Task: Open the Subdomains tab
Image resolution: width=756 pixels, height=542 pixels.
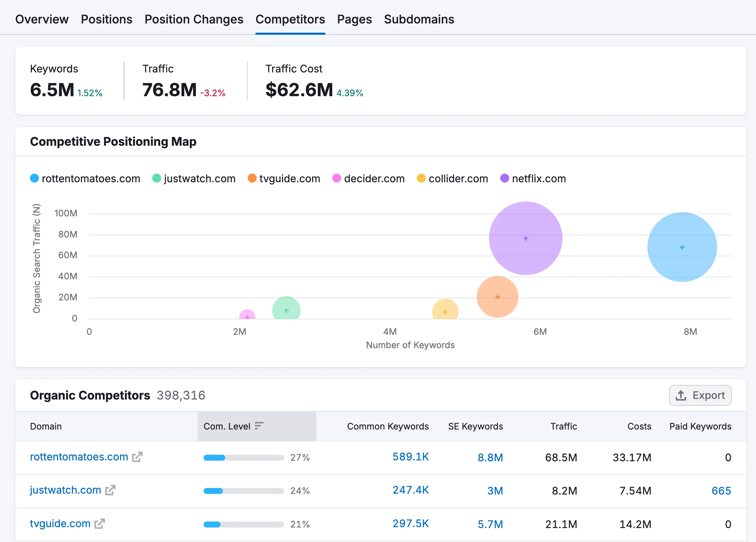Action: (419, 19)
